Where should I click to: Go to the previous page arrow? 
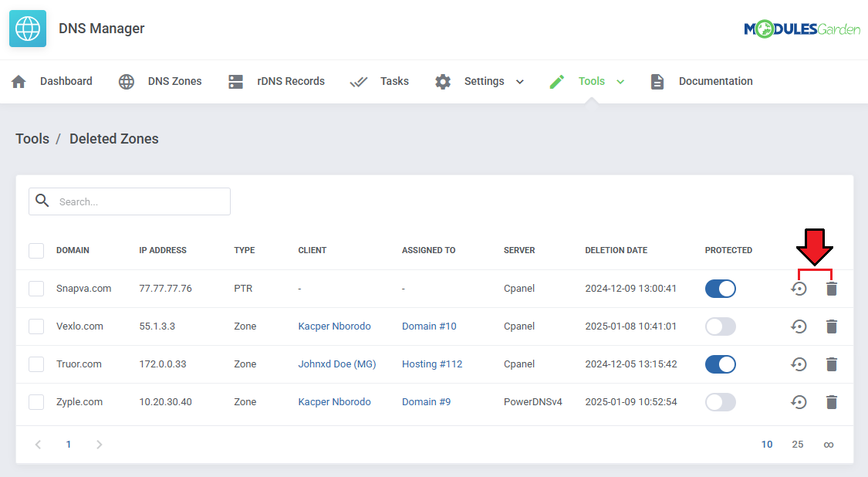tap(39, 445)
